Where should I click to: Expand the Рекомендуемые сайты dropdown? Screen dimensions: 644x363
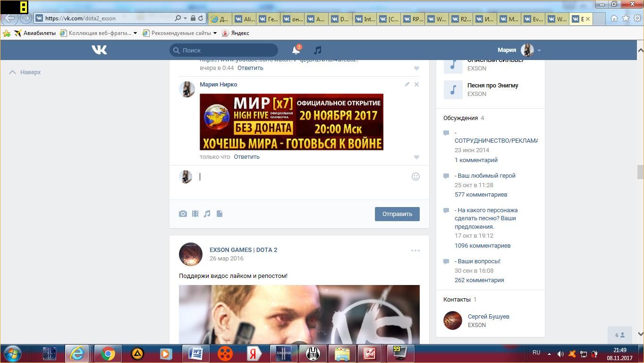[x=215, y=33]
